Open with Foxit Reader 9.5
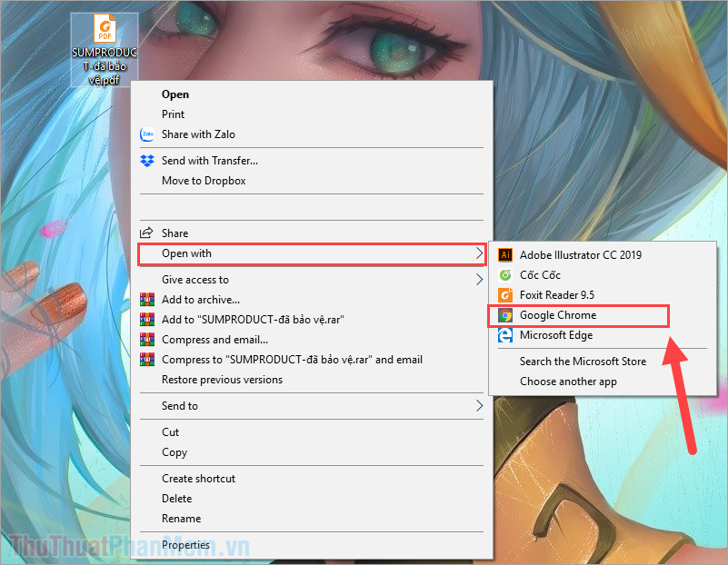This screenshot has width=728, height=565. (603, 295)
